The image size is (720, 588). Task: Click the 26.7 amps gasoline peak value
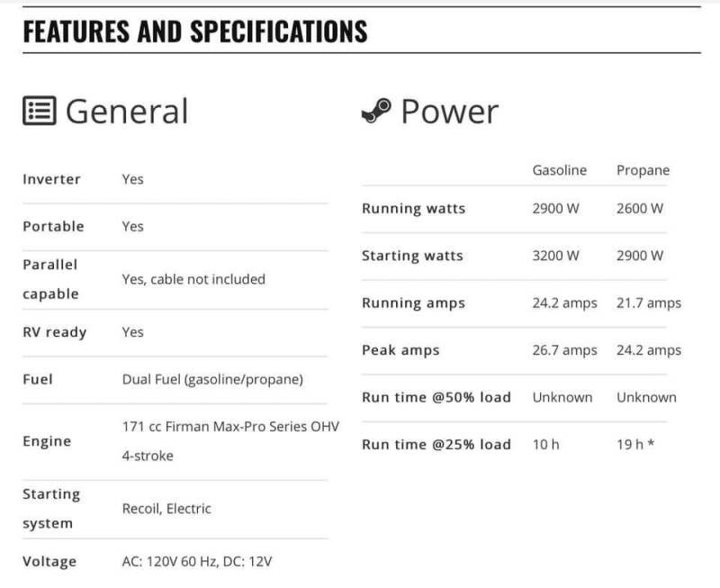564,350
